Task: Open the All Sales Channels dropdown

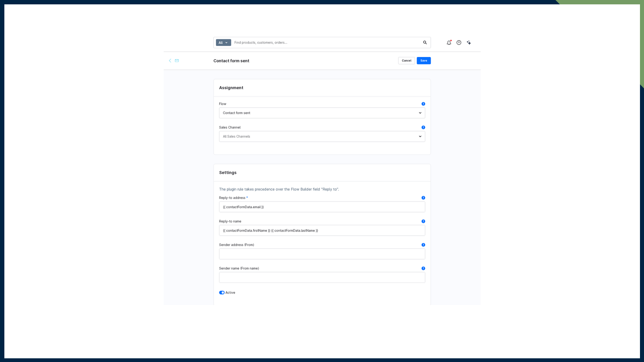Action: [322, 136]
